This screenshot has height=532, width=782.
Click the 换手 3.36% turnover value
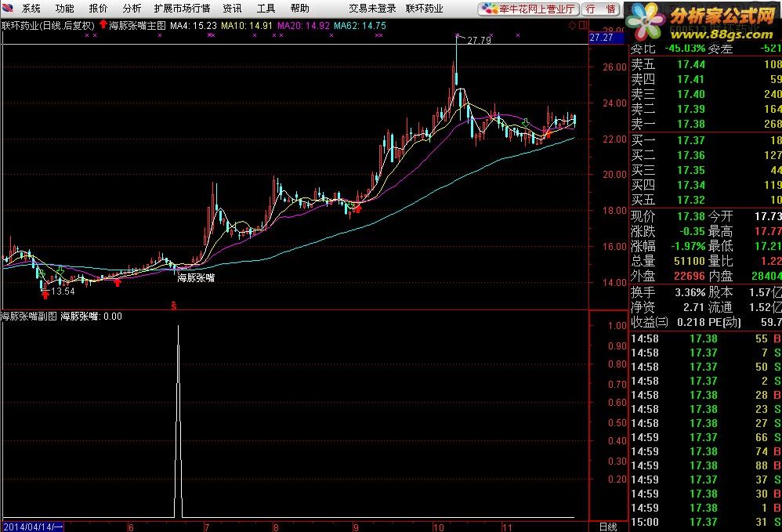point(690,293)
